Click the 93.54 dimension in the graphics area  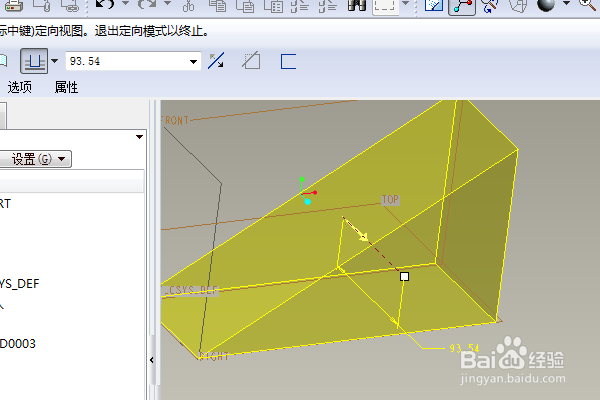[464, 348]
